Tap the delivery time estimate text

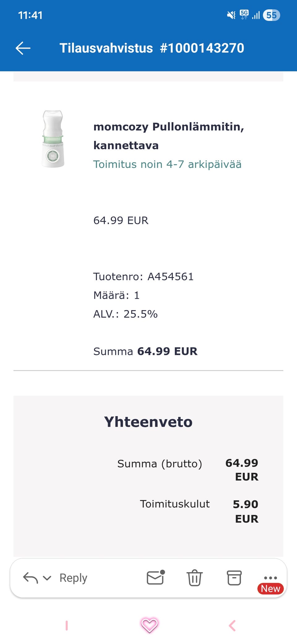pyautogui.click(x=167, y=164)
